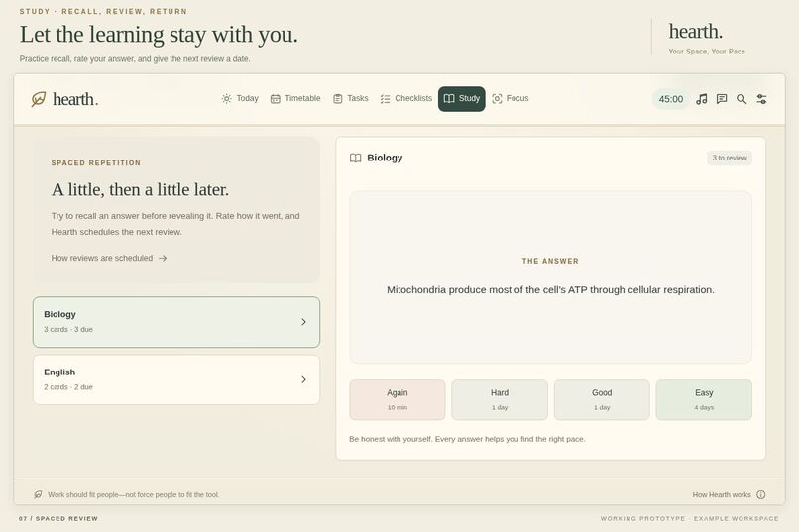Switch to the Timetable tab
This screenshot has height=532, width=799.
click(x=295, y=99)
